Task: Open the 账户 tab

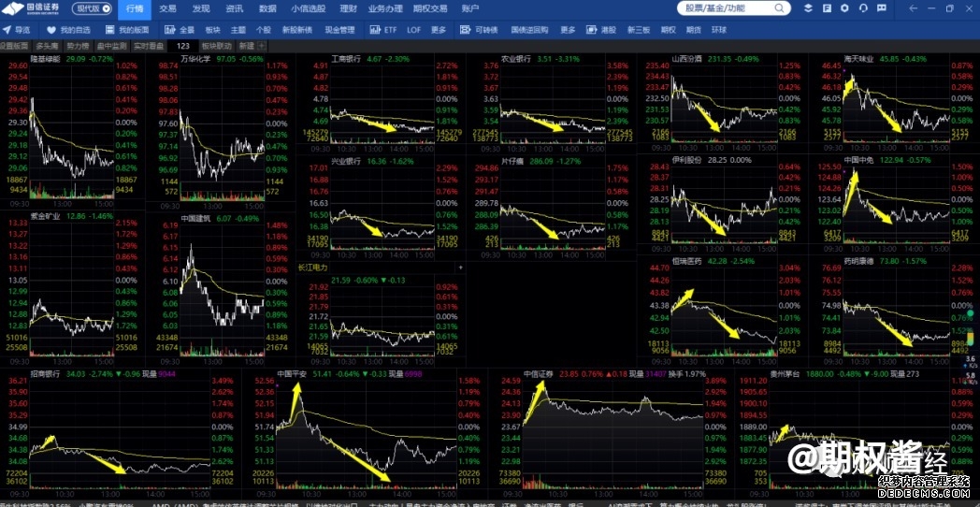Action: 470,8
